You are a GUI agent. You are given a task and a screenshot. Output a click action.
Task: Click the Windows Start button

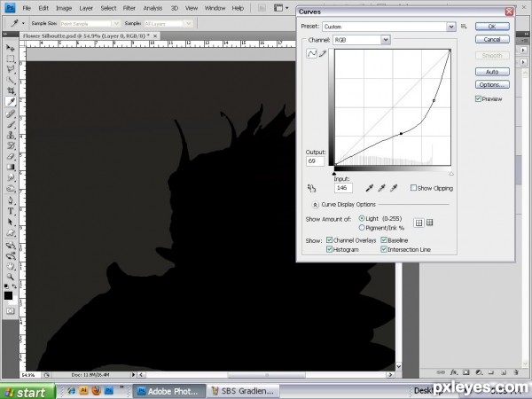click(27, 392)
